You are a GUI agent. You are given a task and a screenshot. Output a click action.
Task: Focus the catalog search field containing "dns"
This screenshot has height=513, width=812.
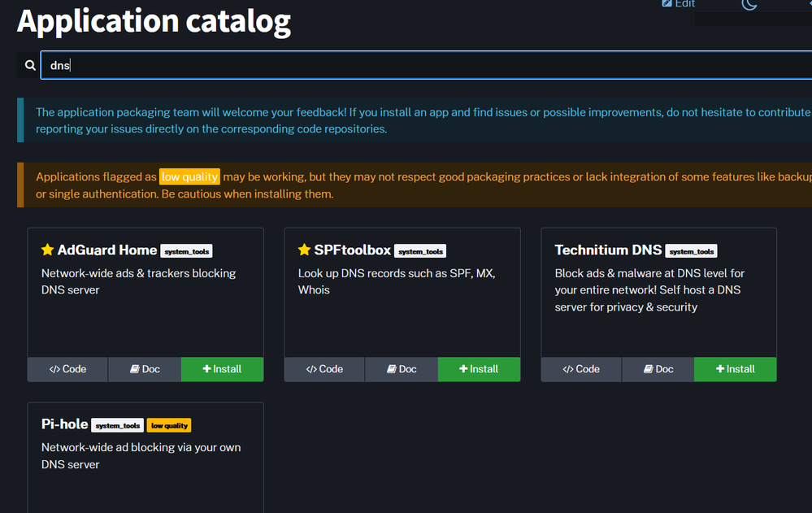[x=423, y=65]
